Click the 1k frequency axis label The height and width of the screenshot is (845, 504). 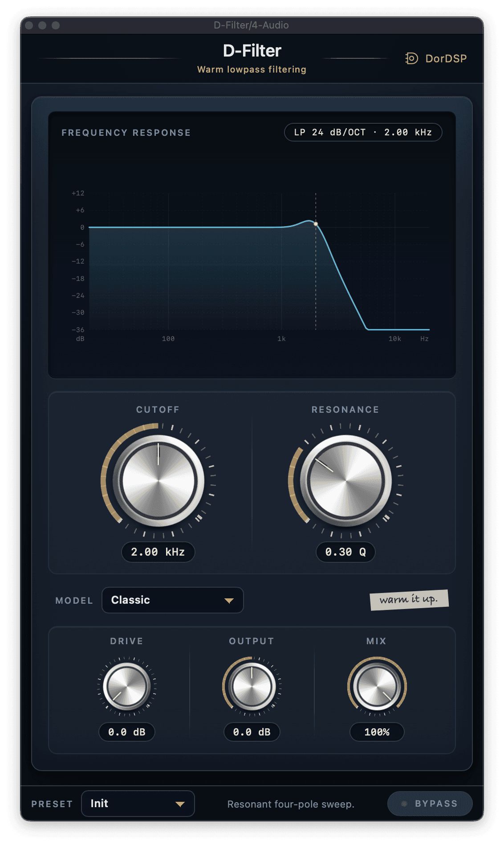[x=281, y=339]
